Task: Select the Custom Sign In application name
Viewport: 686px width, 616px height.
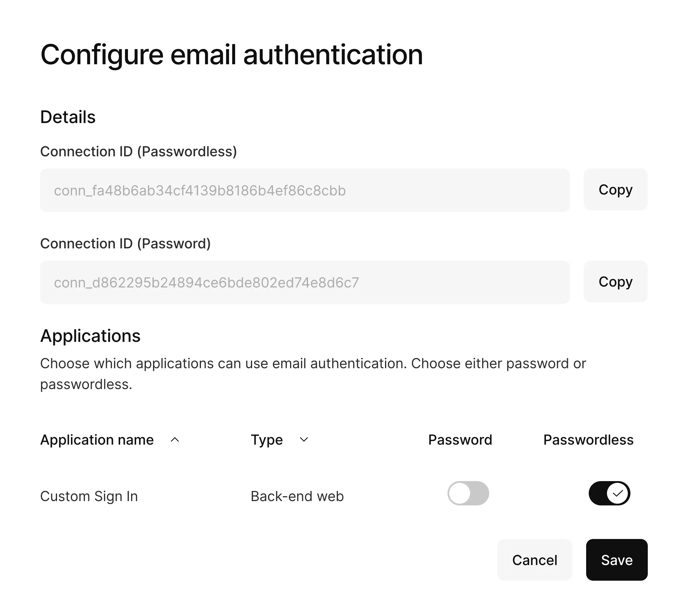Action: tap(89, 496)
